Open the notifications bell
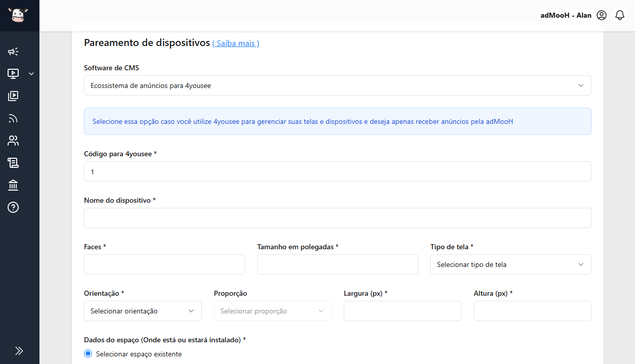 (620, 15)
